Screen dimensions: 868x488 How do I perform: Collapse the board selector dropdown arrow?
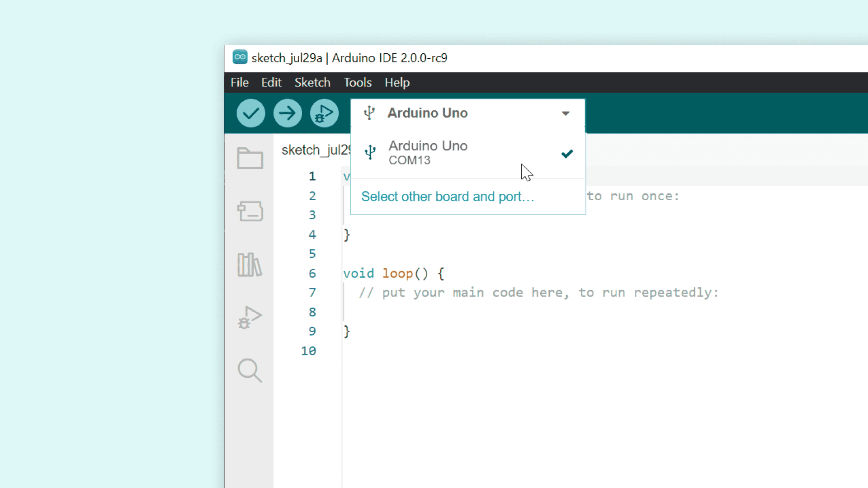click(566, 113)
